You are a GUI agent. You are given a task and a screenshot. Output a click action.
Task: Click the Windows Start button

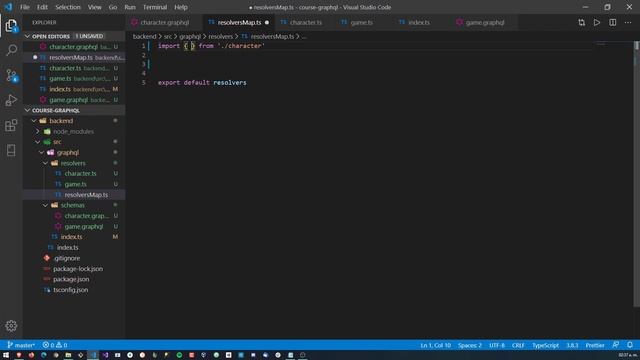pyautogui.click(x=6, y=355)
